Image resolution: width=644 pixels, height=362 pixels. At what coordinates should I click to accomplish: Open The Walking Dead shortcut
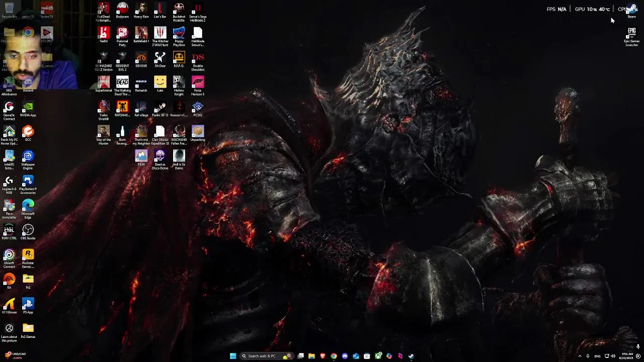[122, 86]
